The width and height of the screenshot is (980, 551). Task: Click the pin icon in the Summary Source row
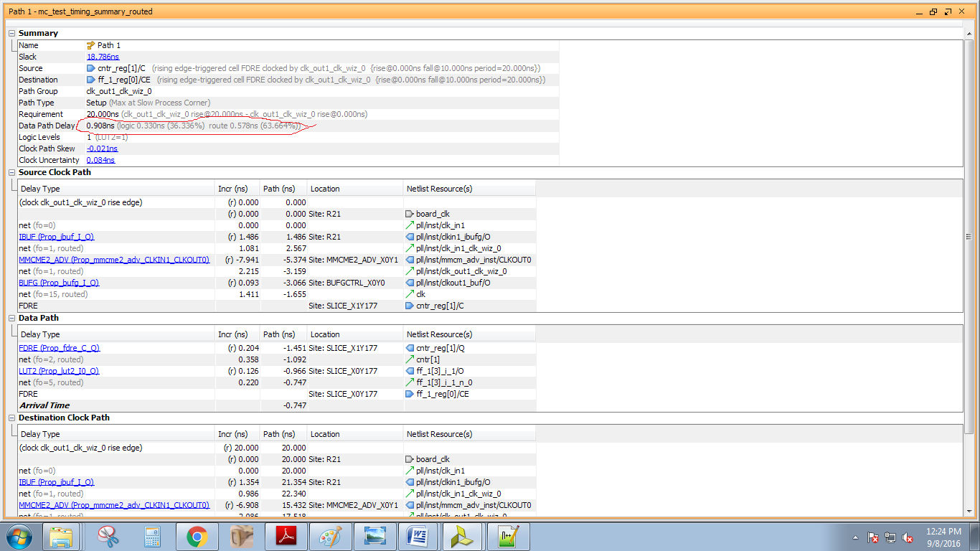91,68
